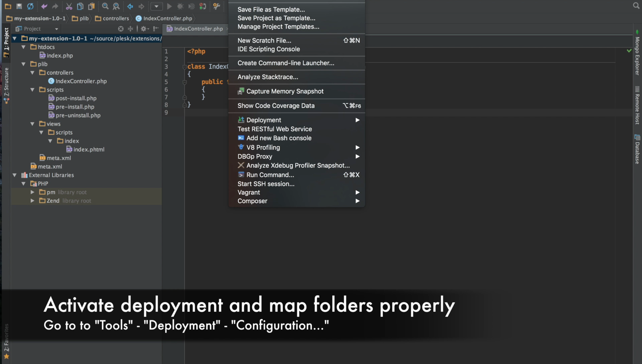This screenshot has height=364, width=642.
Task: Click the Cut scissors icon
Action: click(x=69, y=6)
